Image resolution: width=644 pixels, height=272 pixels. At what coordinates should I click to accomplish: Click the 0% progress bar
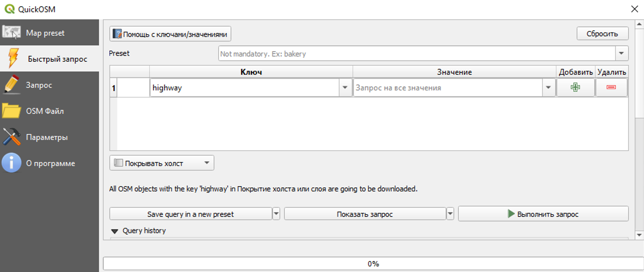pos(373,264)
